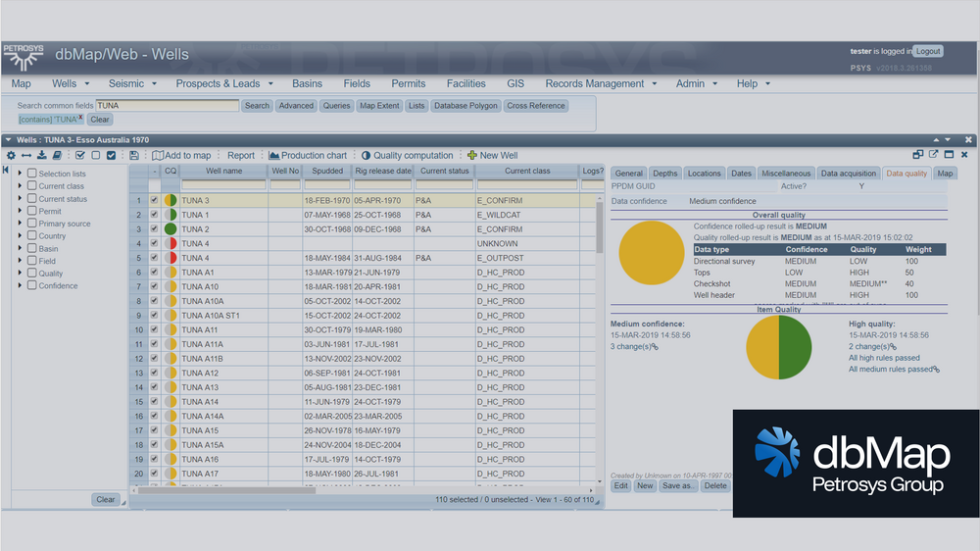Click the Search button

tap(257, 106)
